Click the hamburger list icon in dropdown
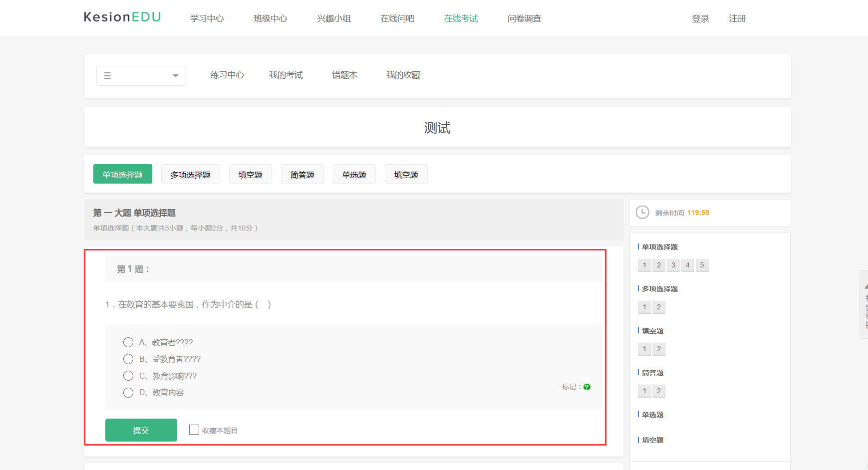 coord(107,76)
